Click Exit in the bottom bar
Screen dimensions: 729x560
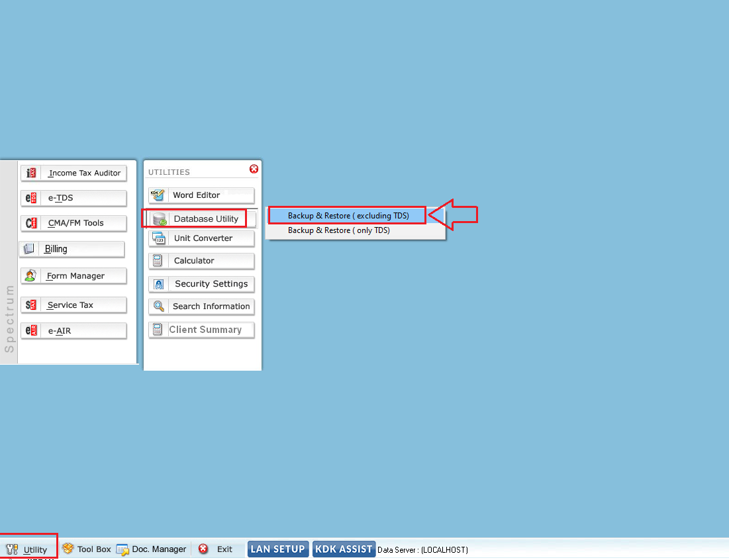click(224, 549)
